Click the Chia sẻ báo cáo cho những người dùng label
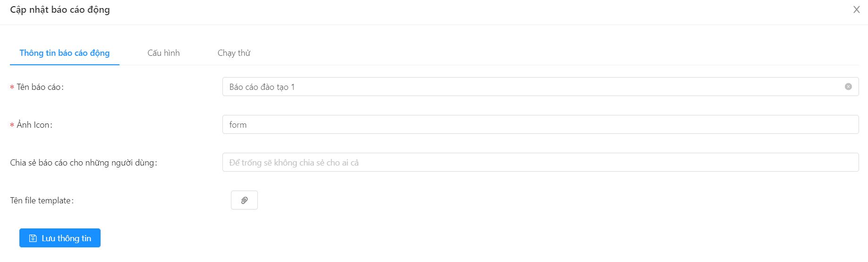 (84, 163)
